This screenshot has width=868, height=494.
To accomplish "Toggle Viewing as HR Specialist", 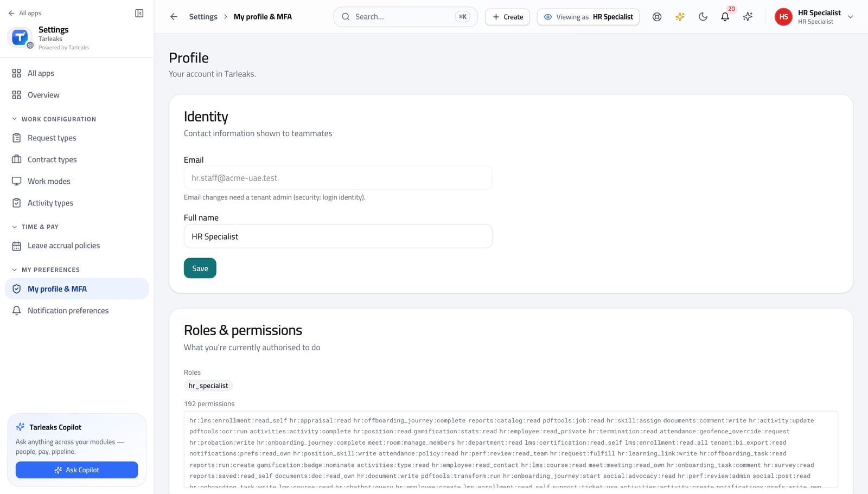I will [588, 17].
